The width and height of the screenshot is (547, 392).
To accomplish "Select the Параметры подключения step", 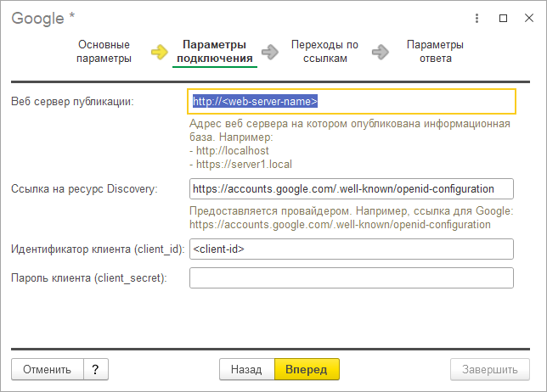I will tap(215, 52).
